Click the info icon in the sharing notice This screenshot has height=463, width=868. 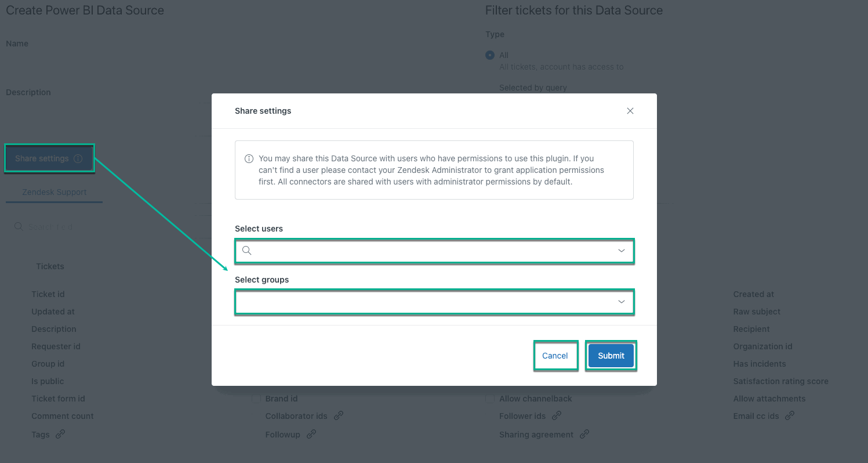(x=249, y=158)
